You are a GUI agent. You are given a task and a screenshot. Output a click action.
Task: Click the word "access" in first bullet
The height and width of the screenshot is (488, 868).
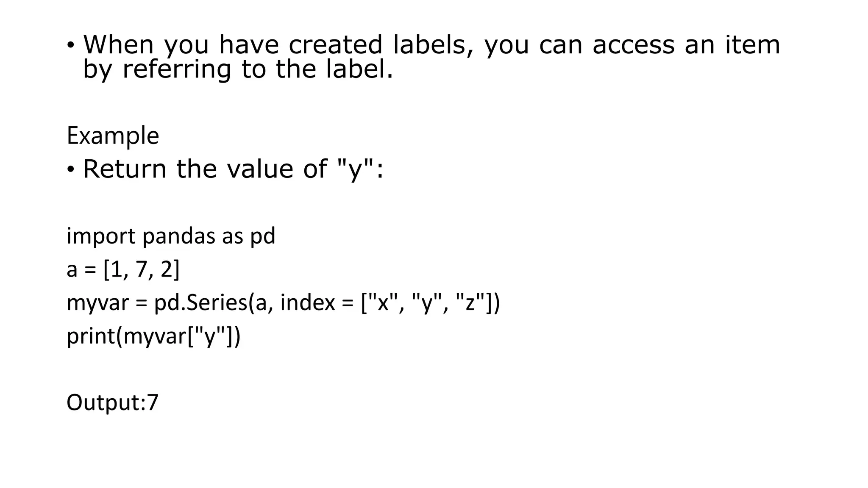click(x=633, y=45)
